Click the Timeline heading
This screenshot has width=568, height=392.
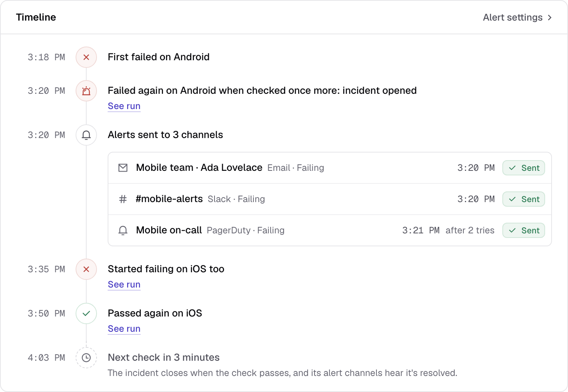pos(36,17)
